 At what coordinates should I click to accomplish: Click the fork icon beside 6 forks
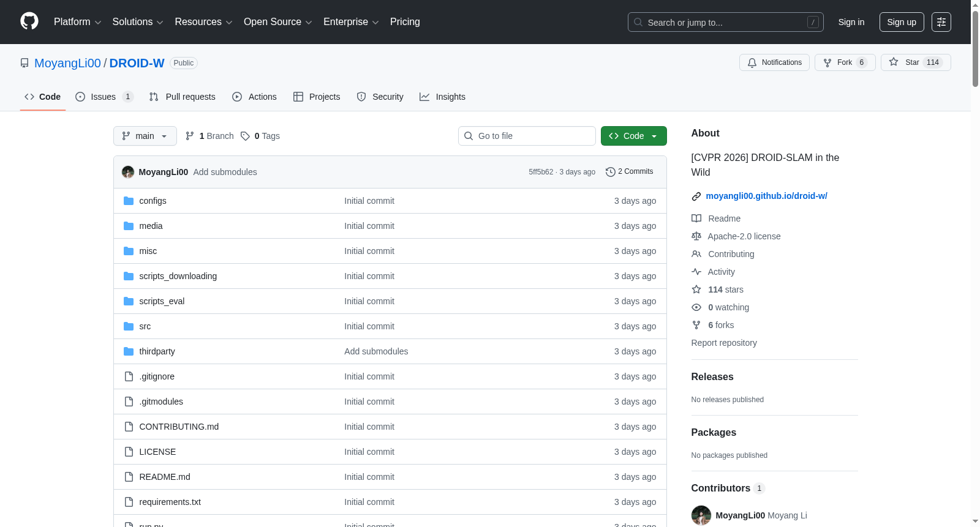(696, 325)
